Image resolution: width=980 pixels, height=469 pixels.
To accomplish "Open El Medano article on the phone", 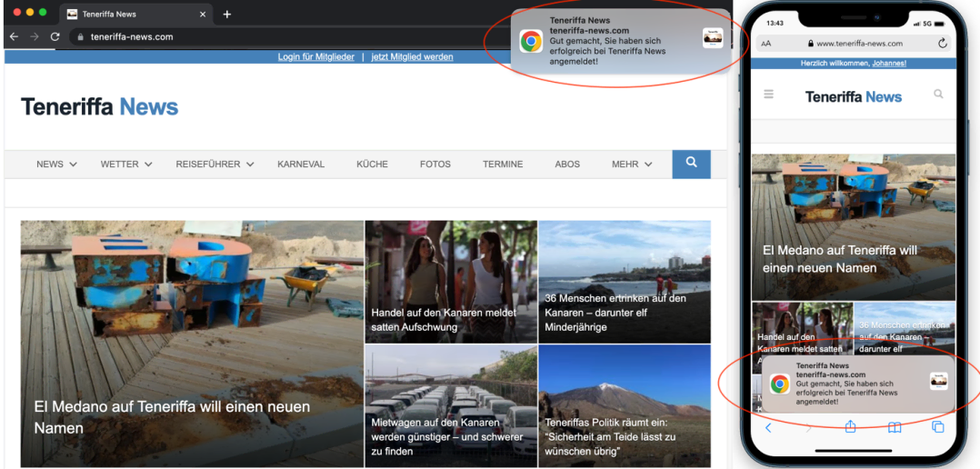I will pyautogui.click(x=853, y=227).
